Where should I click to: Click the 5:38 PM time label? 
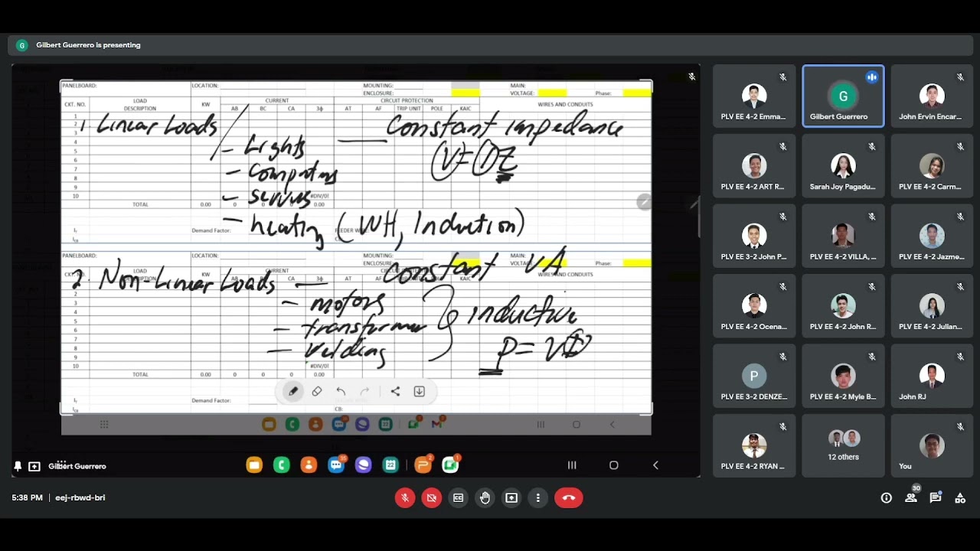click(x=27, y=497)
